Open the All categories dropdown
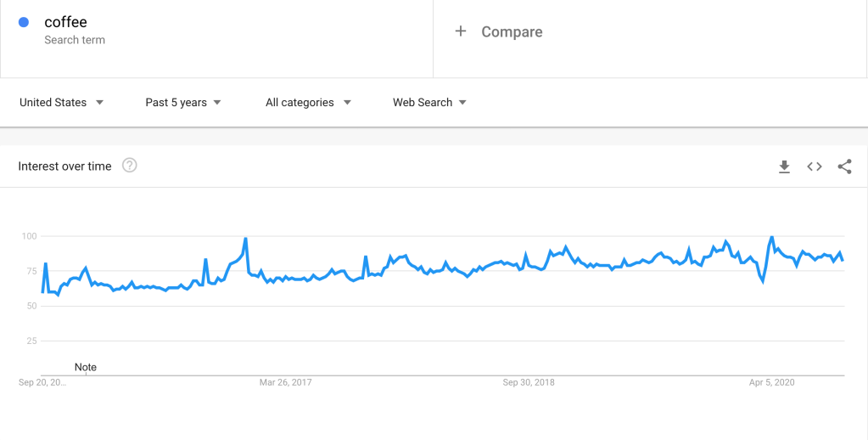The image size is (868, 440). click(308, 103)
